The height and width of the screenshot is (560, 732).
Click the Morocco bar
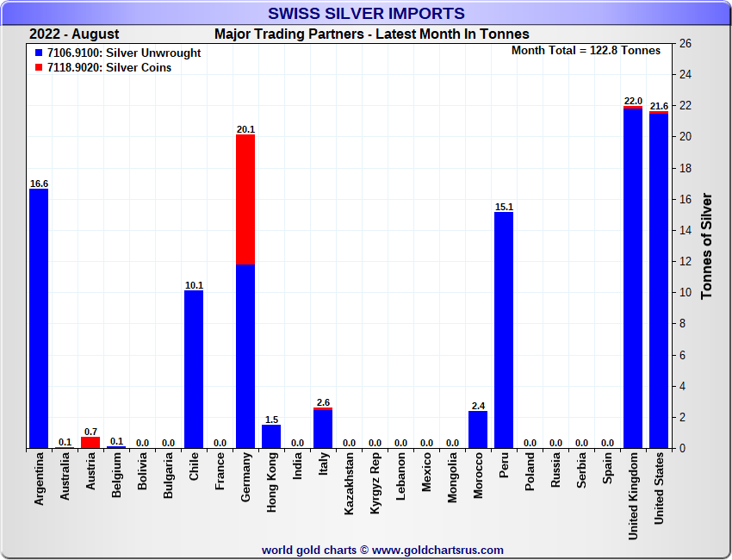click(478, 429)
